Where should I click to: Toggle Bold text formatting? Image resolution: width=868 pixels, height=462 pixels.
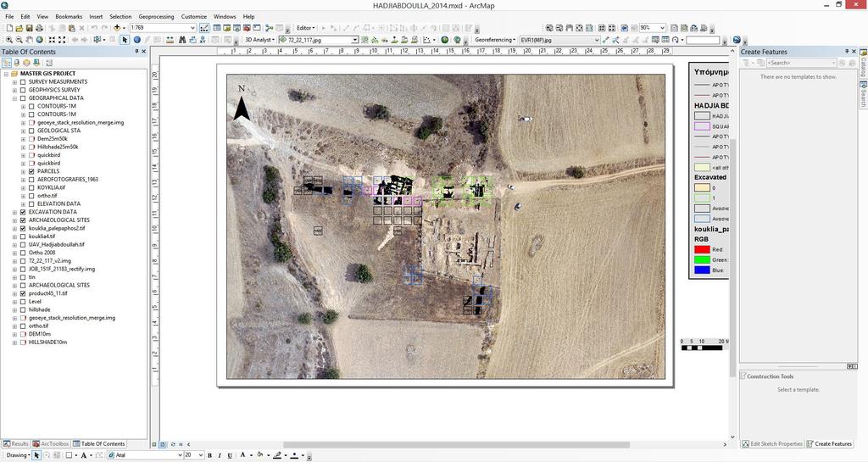tap(210, 455)
